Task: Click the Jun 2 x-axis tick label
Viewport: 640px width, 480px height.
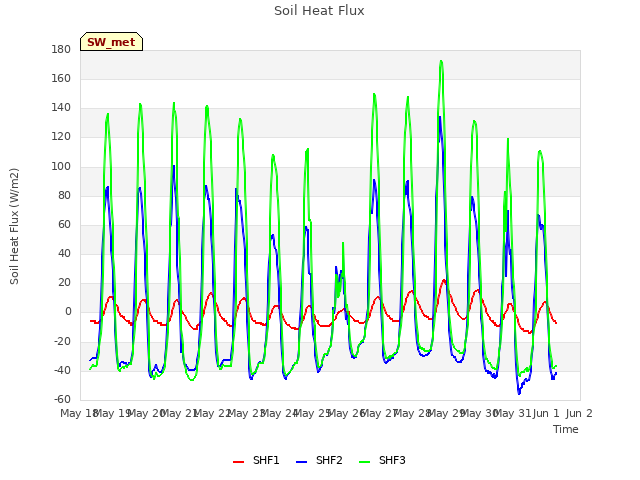Action: [579, 413]
